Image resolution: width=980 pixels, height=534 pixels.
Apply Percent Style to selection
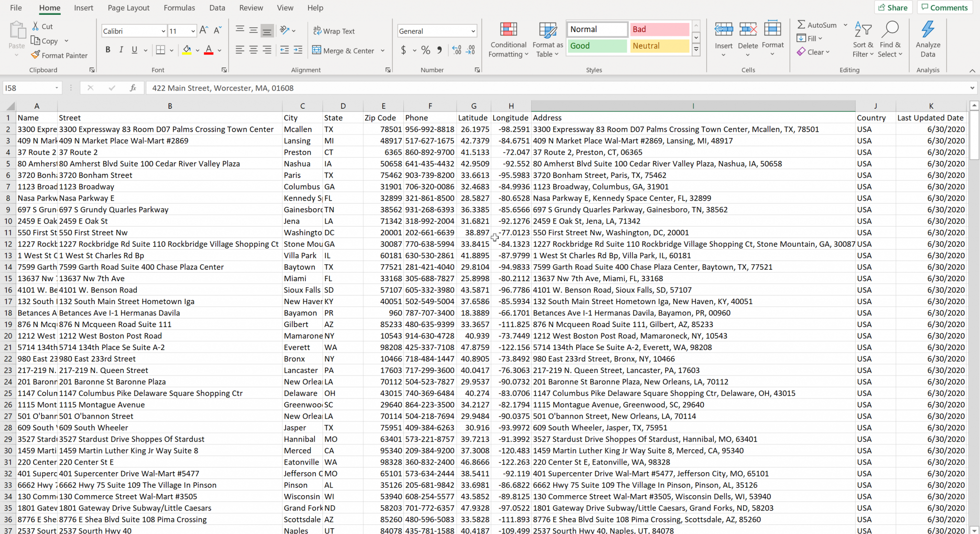pos(425,50)
